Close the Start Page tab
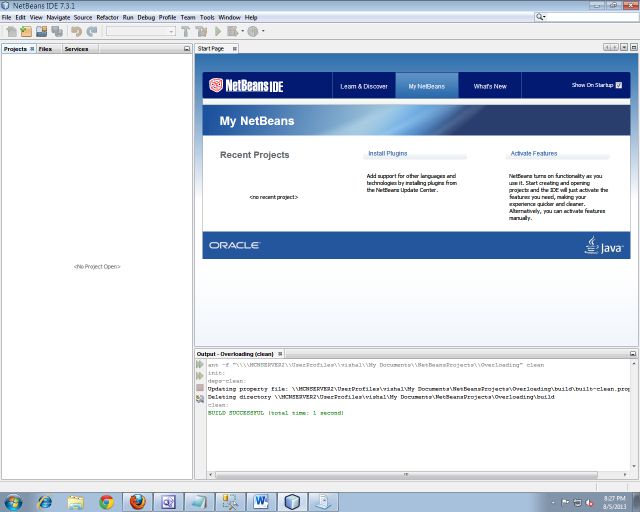The height and width of the screenshot is (512, 640). click(235, 49)
